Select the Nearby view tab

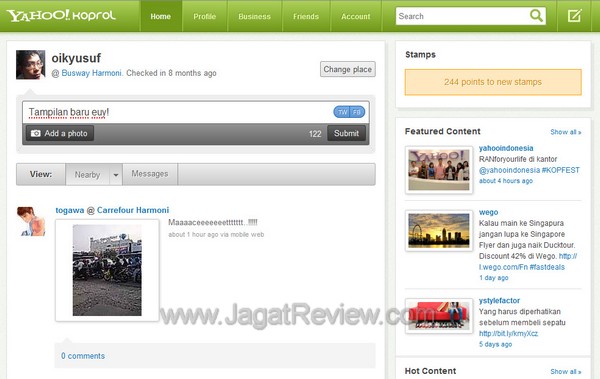88,175
